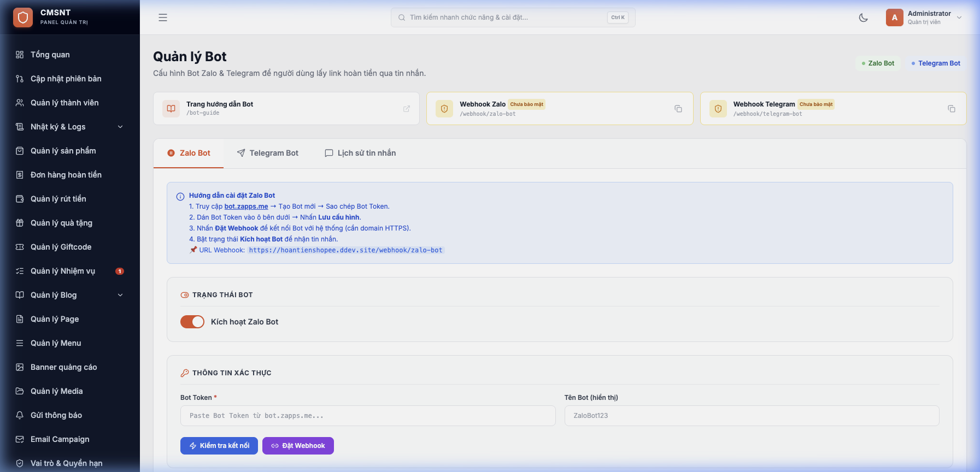980x472 pixels.
Task: Click the Banner quảng cáo image icon
Action: 20,367
